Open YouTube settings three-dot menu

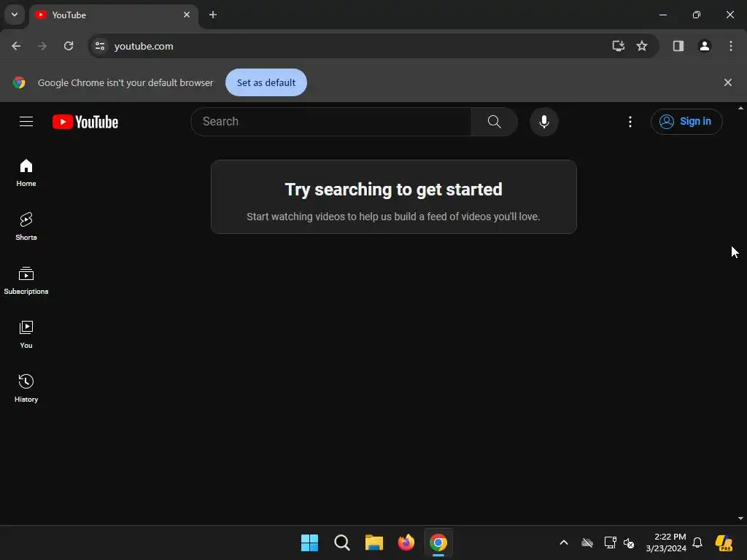point(630,122)
